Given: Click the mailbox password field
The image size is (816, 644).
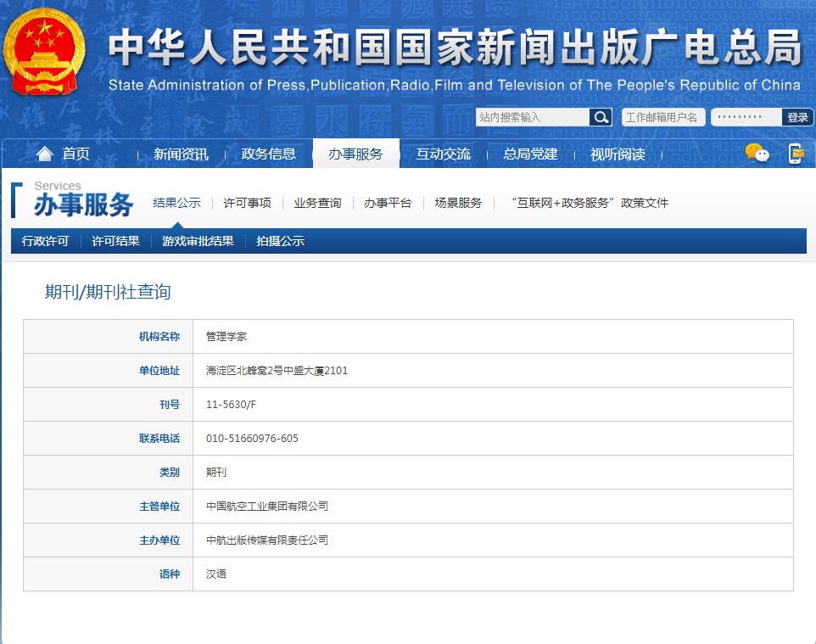Looking at the screenshot, I should 746,117.
